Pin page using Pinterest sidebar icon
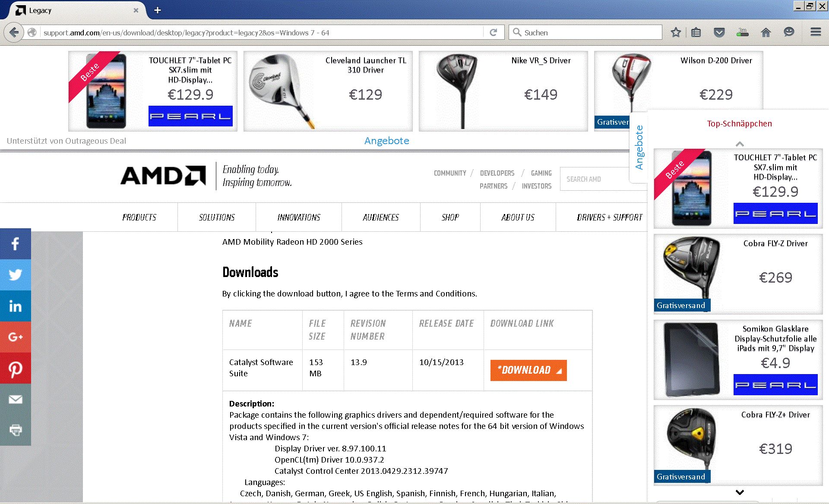This screenshot has height=504, width=829. tap(16, 368)
